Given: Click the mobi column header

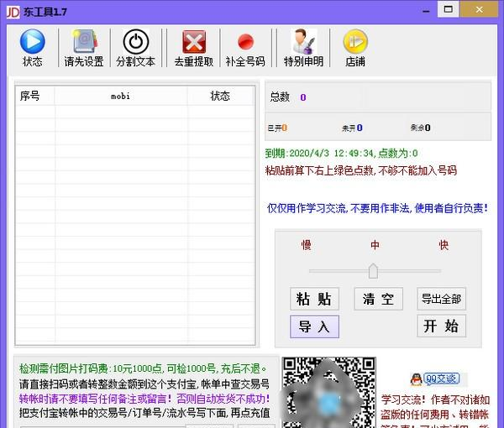Looking at the screenshot, I should point(121,96).
